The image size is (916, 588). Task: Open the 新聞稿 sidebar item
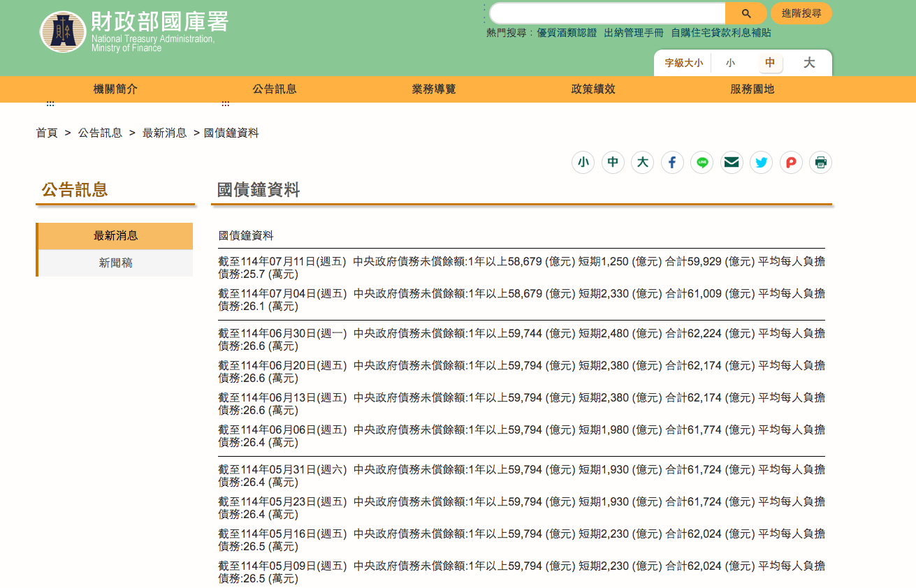[x=115, y=263]
